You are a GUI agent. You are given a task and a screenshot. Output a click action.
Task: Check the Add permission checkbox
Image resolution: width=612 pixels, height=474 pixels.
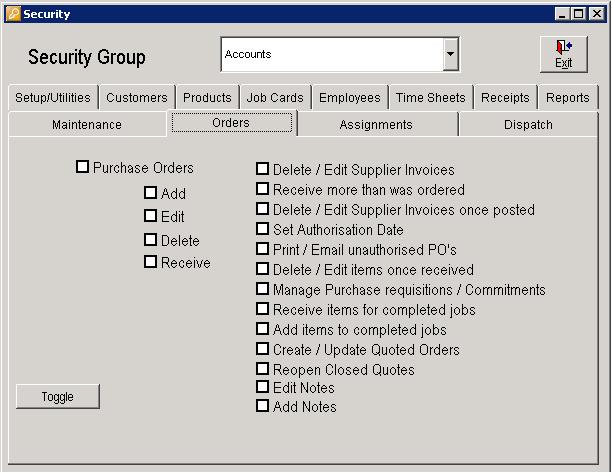[x=151, y=193]
